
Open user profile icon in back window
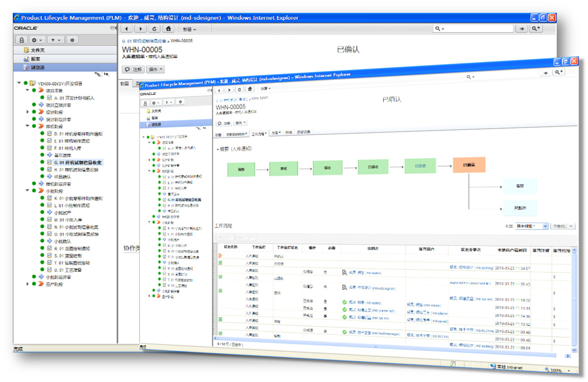tap(22, 40)
